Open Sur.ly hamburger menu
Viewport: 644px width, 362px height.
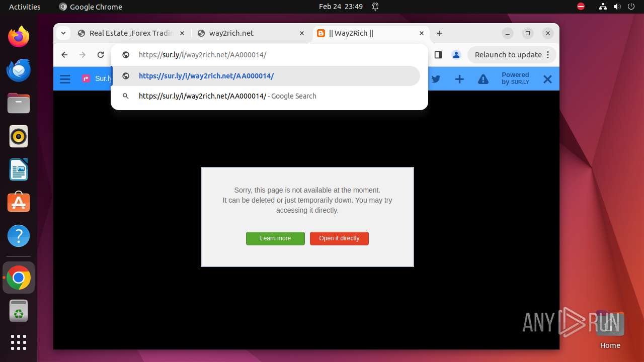65,79
